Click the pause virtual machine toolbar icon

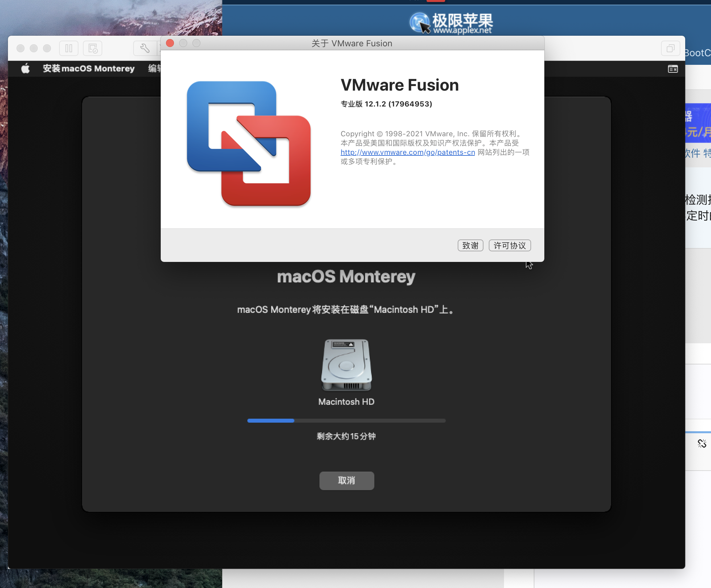[x=69, y=48]
